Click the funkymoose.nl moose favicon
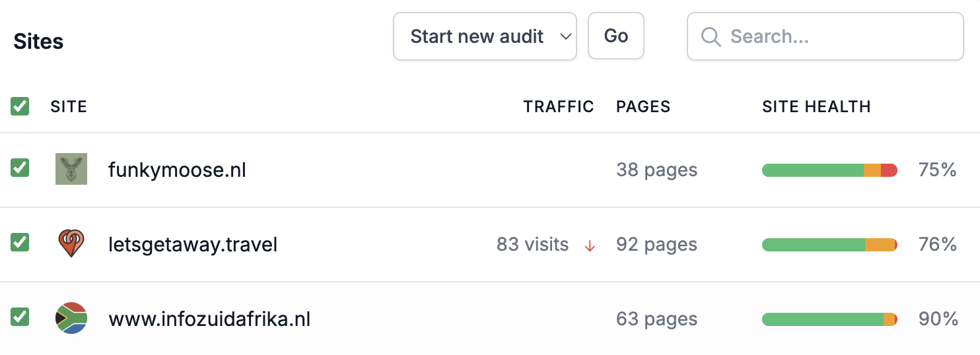Viewport: 980px width, 355px height. coord(71,169)
